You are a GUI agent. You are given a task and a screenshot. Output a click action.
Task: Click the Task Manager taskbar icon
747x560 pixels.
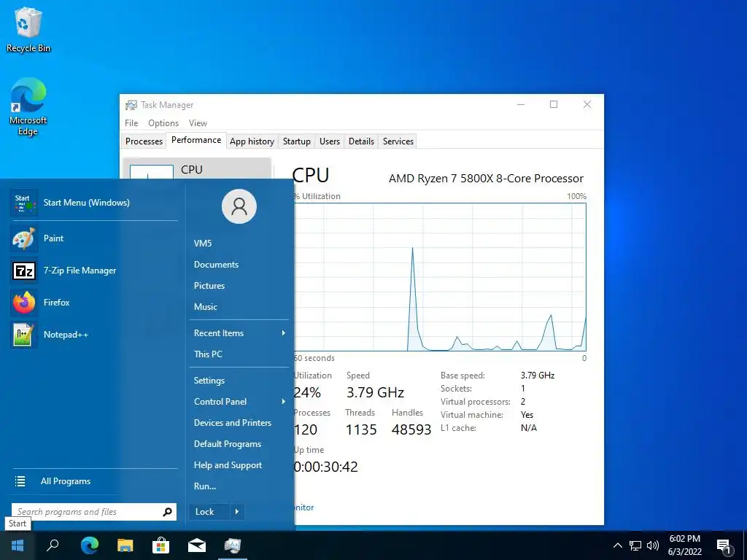coord(233,545)
